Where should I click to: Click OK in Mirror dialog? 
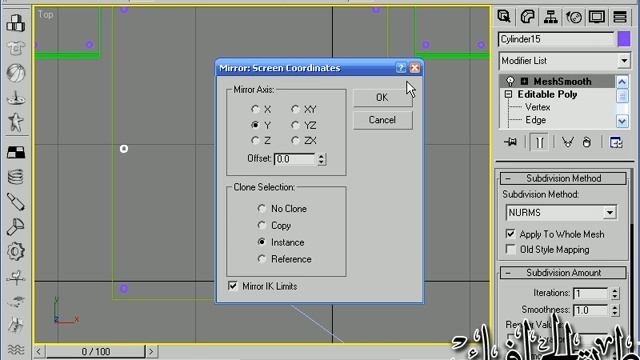(382, 98)
